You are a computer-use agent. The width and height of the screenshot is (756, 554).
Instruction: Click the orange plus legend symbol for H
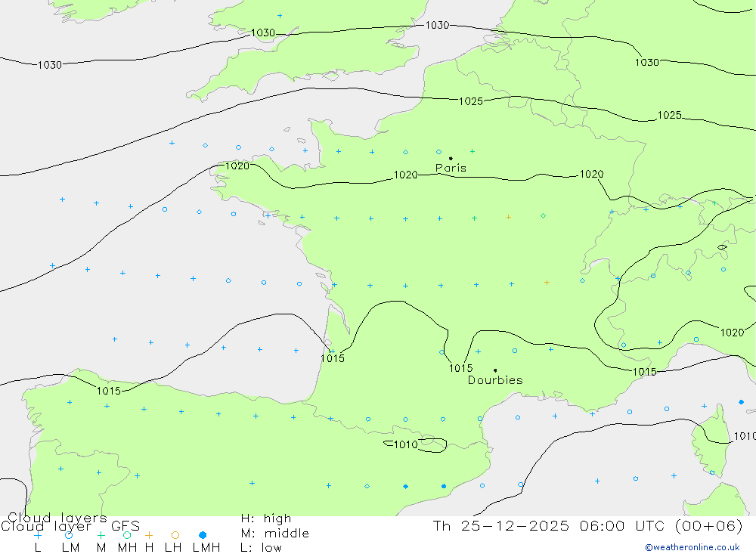click(x=149, y=535)
